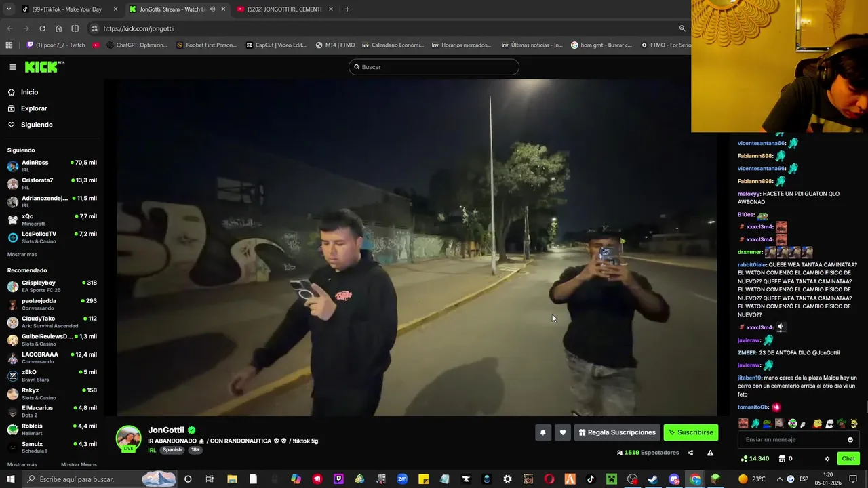Click the Regala Suscripciones button
The height and width of the screenshot is (488, 868).
[x=617, y=432]
